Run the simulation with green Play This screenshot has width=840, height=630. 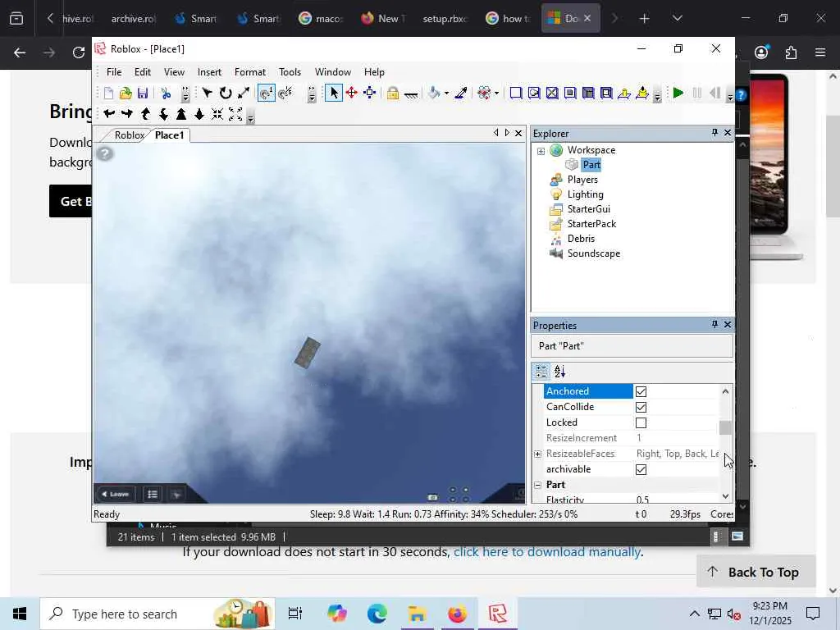pos(678,94)
